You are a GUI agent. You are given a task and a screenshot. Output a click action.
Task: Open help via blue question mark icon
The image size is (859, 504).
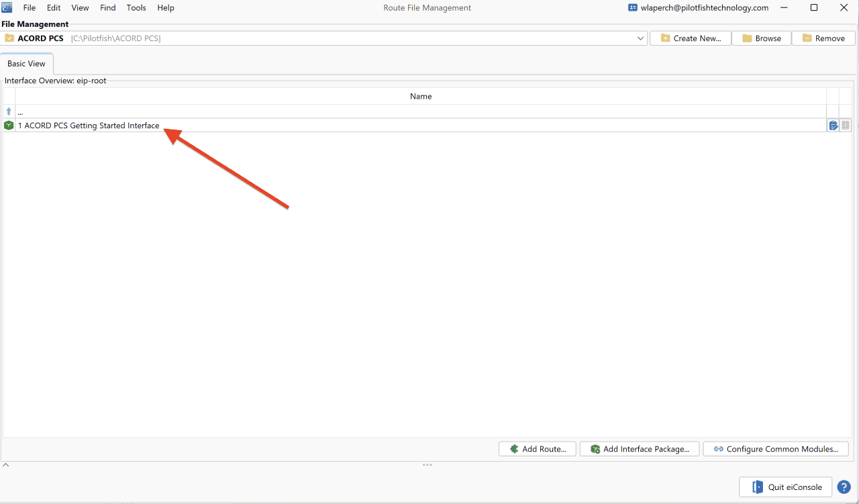click(844, 487)
